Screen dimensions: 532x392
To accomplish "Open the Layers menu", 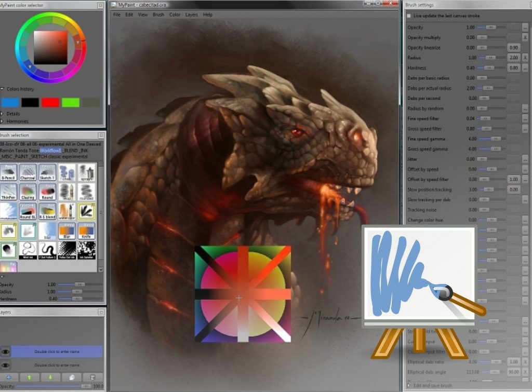I will coord(191,15).
